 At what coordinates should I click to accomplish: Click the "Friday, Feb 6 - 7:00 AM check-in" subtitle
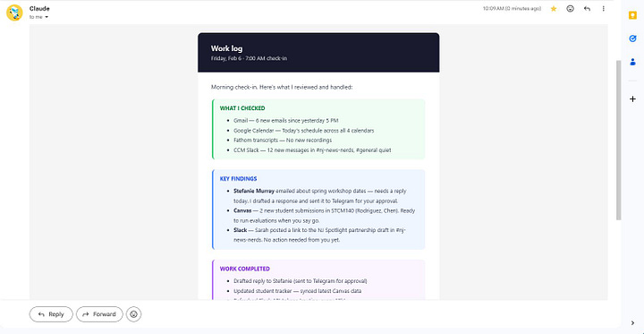click(x=249, y=58)
